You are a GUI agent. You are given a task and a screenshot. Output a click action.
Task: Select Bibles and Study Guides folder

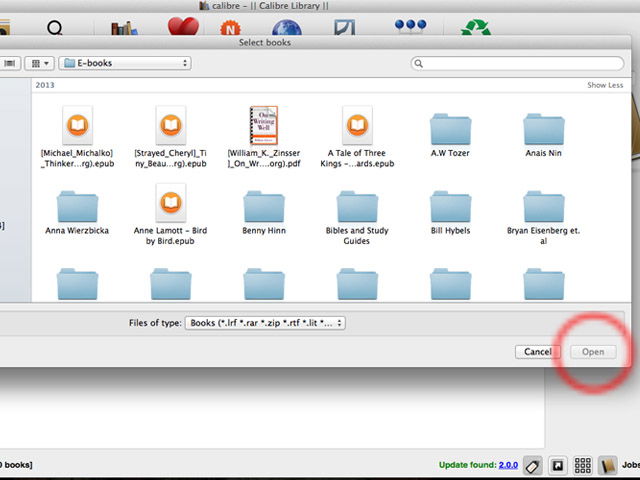click(x=357, y=218)
